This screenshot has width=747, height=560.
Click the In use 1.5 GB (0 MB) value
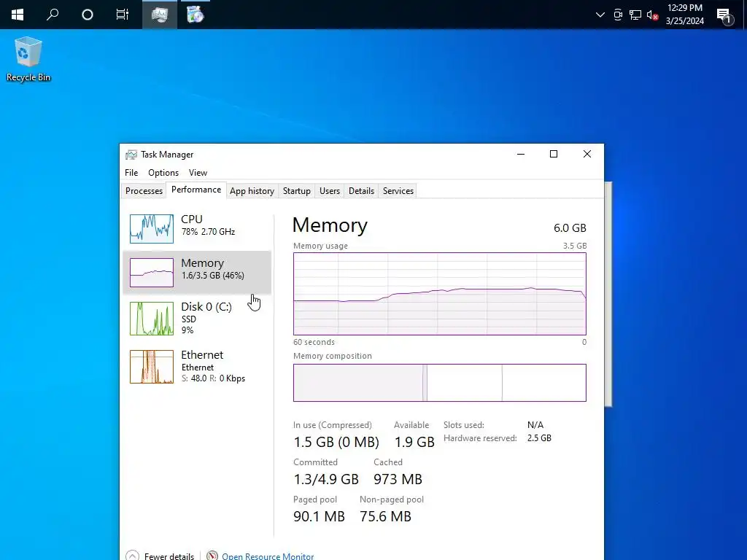[336, 442]
